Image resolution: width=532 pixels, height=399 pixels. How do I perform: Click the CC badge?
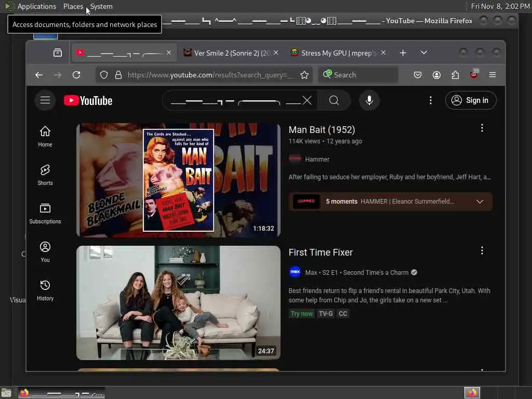point(343,313)
